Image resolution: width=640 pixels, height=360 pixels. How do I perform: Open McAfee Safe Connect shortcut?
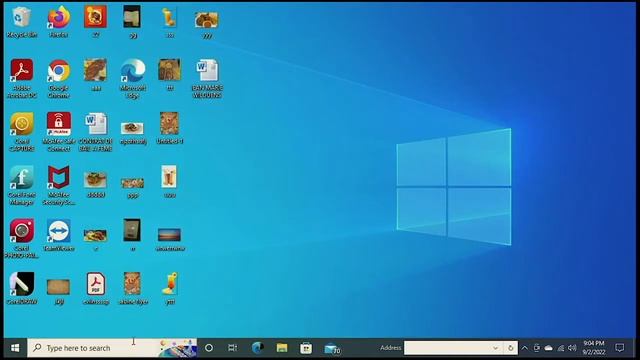tap(58, 132)
